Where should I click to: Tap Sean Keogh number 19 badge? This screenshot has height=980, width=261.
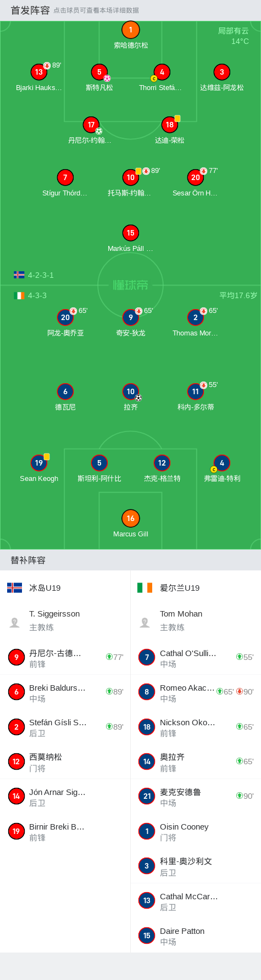(x=39, y=463)
